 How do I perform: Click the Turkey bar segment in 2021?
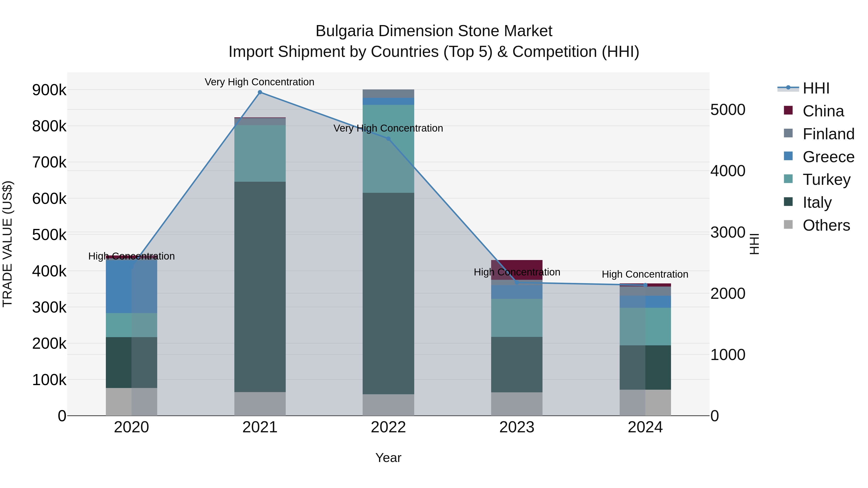pos(260,154)
